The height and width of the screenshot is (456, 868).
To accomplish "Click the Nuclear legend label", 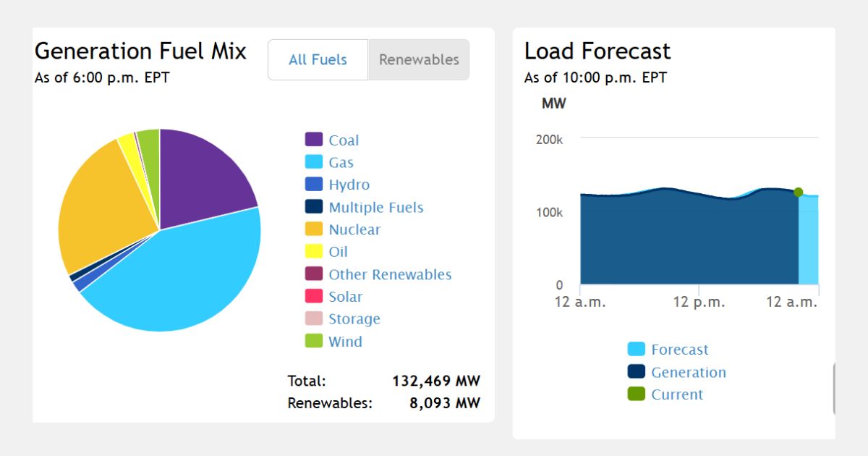I will point(354,229).
